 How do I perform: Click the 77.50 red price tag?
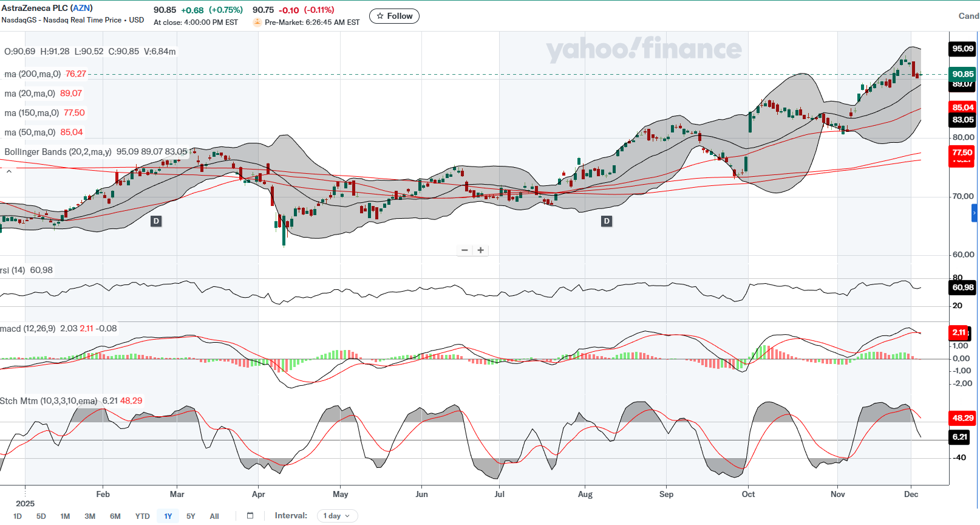(962, 153)
